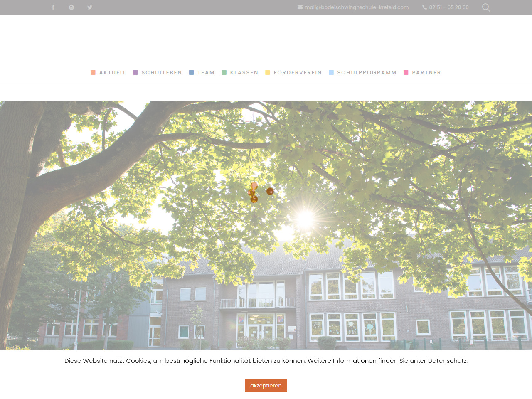
Task: Expand the SCHULPROGRAMM menu
Action: tap(367, 72)
